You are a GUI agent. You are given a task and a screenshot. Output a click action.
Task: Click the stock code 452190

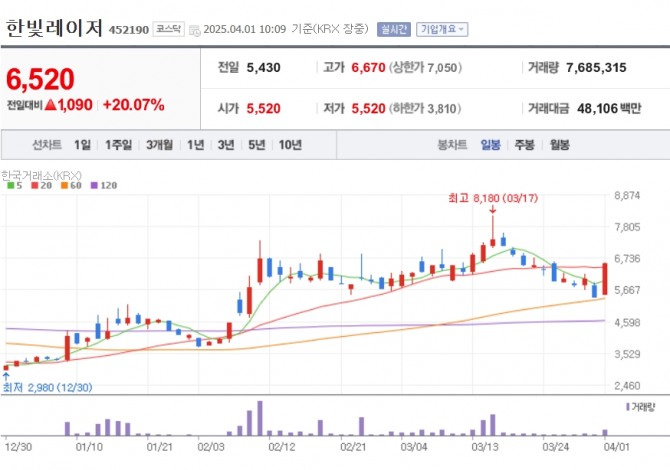tap(129, 30)
